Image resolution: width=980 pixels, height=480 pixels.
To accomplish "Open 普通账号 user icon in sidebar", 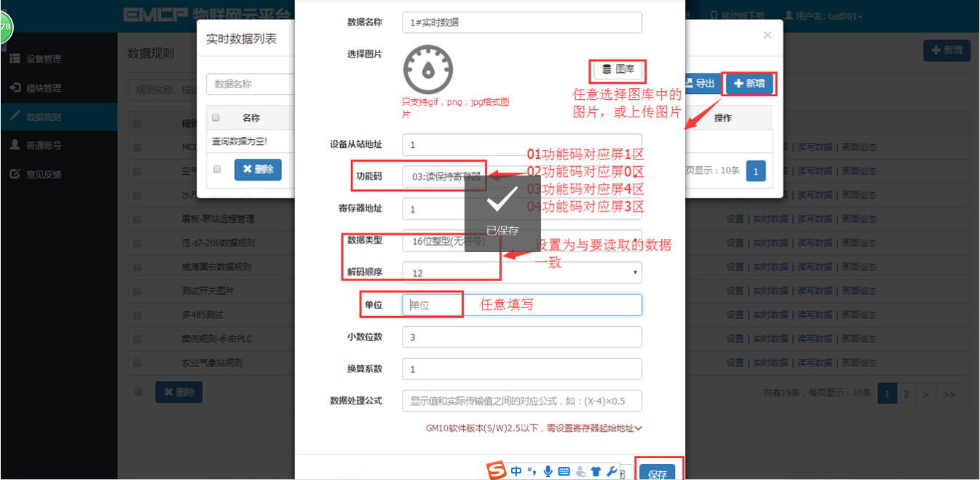I will (15, 145).
